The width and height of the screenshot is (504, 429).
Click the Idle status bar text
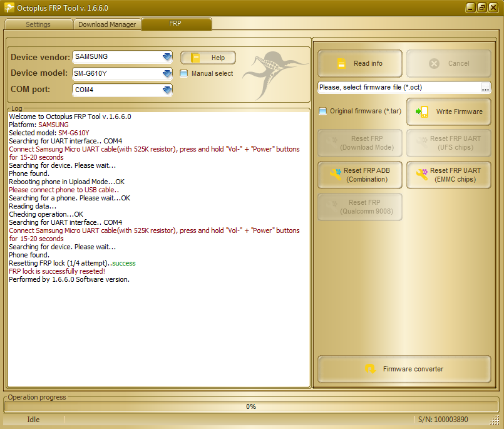tap(33, 420)
